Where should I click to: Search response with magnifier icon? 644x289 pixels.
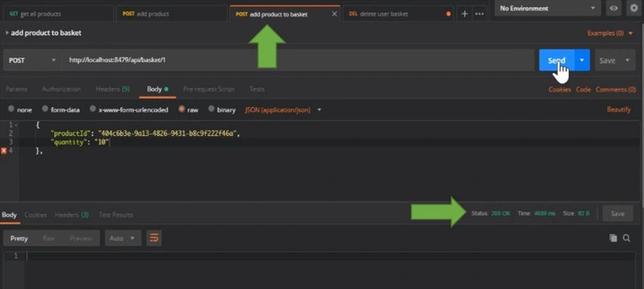coord(627,238)
